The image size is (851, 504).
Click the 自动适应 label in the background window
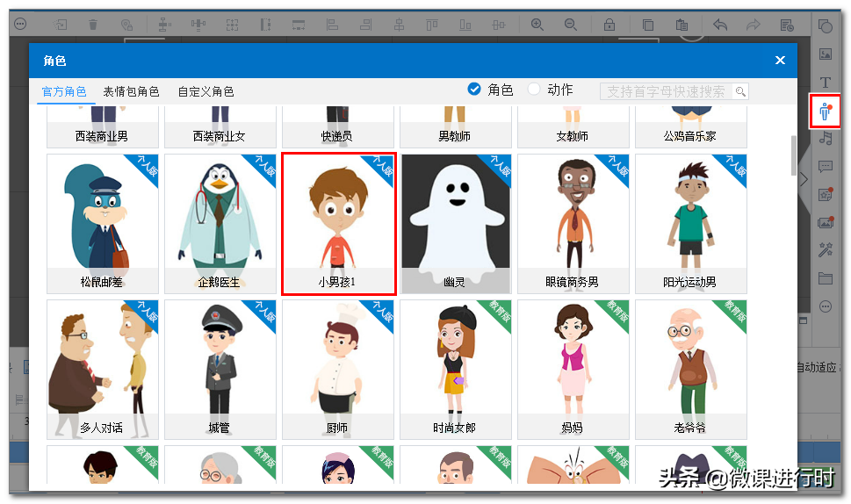(816, 367)
